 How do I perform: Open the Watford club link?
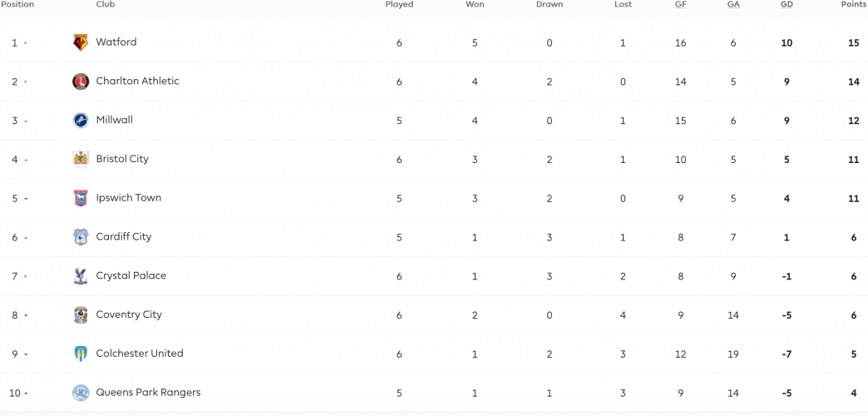[x=116, y=42]
